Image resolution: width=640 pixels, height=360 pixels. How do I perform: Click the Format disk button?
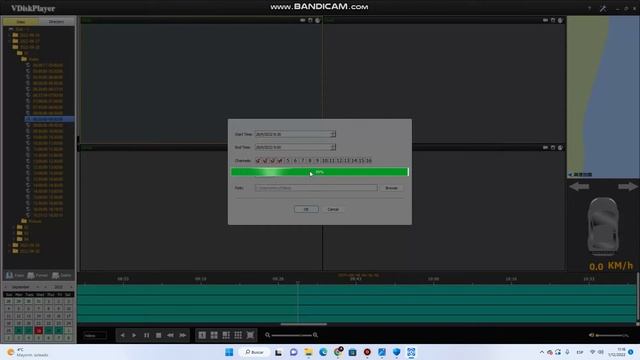[x=38, y=276]
